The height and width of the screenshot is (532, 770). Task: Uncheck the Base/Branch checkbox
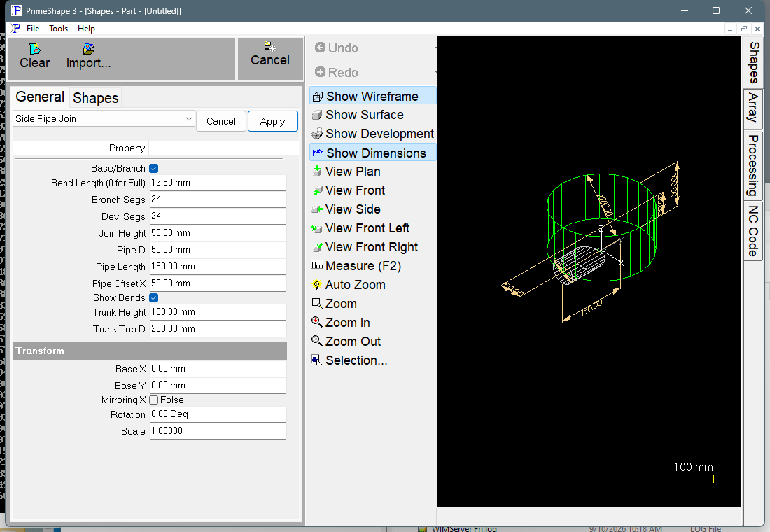pyautogui.click(x=154, y=169)
